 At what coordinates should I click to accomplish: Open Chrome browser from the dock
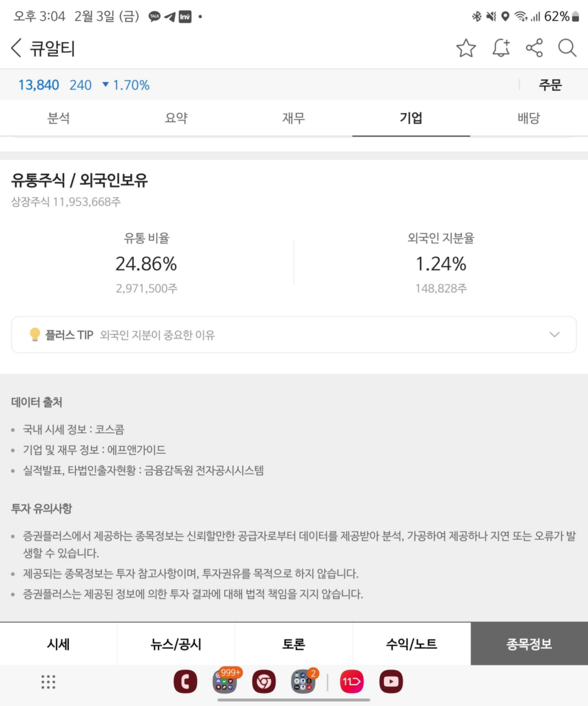coord(264,682)
